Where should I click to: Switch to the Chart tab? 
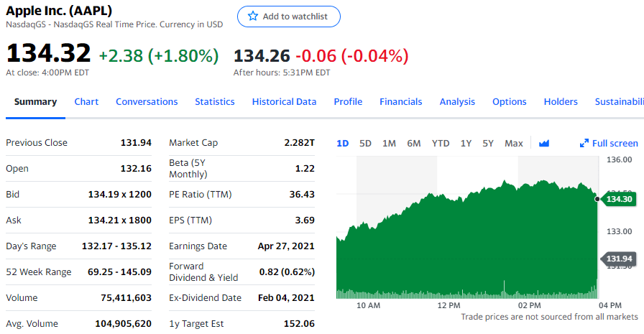point(86,102)
